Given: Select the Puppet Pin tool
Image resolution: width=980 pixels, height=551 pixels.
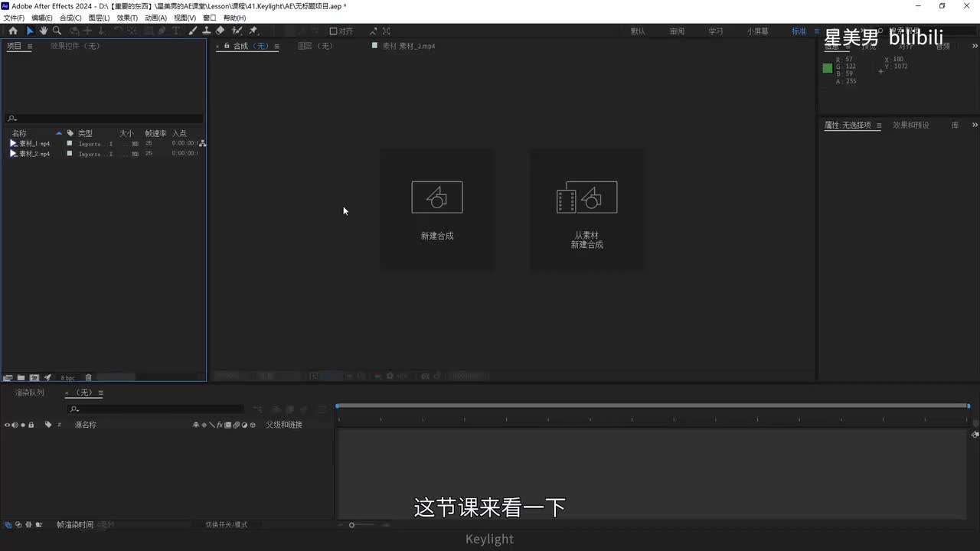Looking at the screenshot, I should (253, 31).
